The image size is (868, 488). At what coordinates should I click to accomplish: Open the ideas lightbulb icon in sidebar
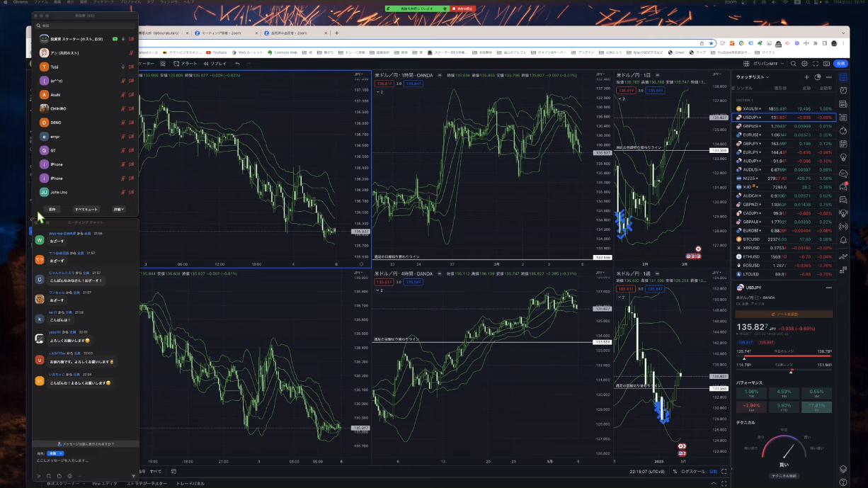[x=843, y=157]
